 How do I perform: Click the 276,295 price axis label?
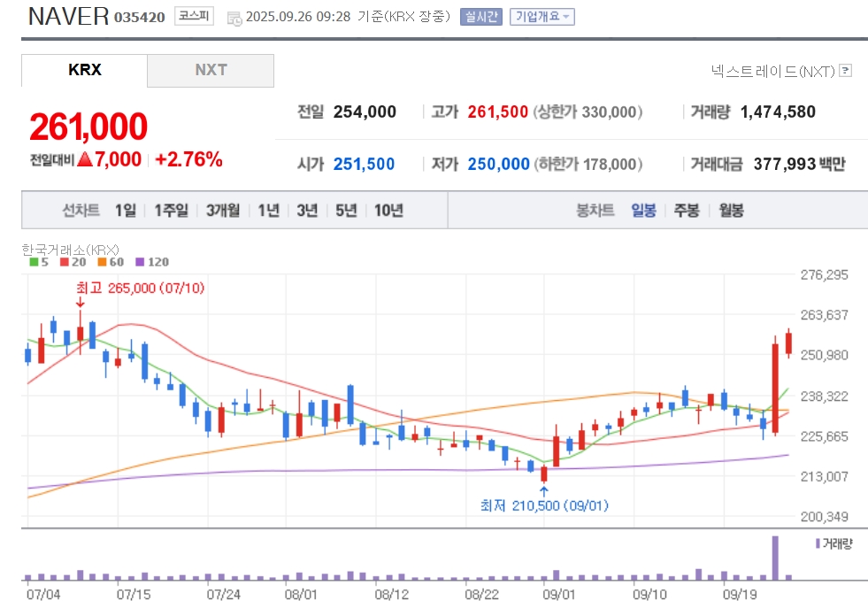point(825,274)
